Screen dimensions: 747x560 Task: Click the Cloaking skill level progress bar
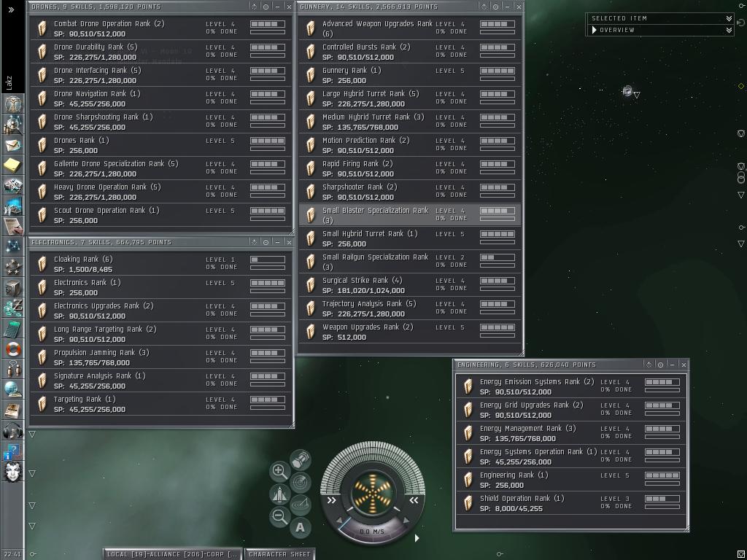pyautogui.click(x=268, y=260)
